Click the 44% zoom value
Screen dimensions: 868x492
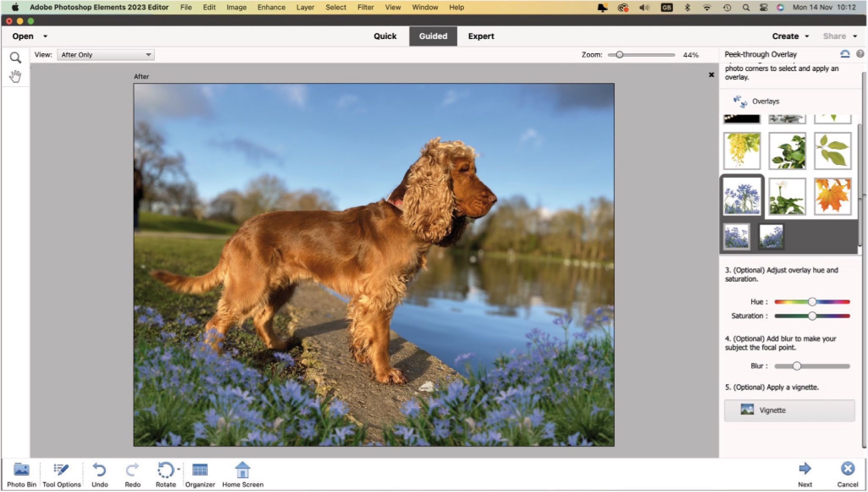pos(690,55)
